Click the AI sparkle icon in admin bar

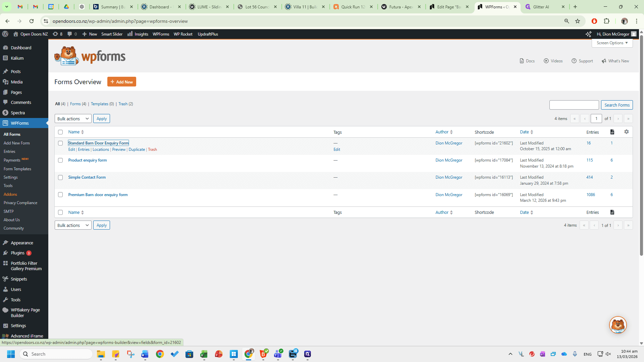[x=588, y=34]
